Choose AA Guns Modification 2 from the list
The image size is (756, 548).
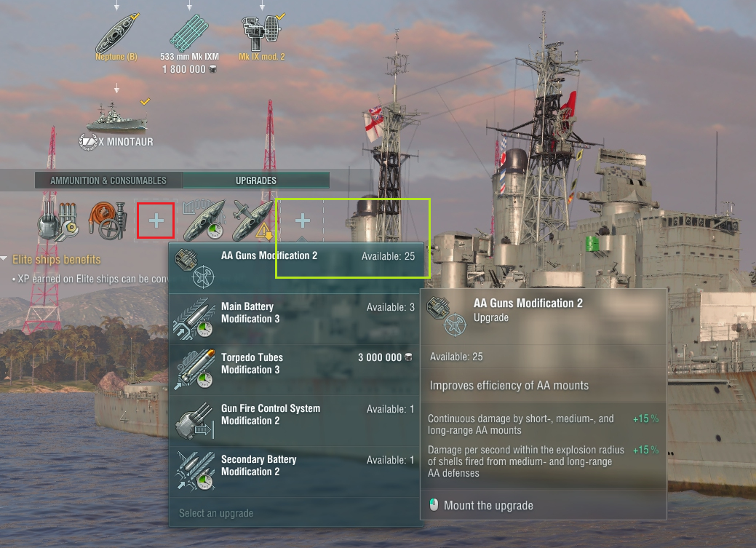pos(295,268)
